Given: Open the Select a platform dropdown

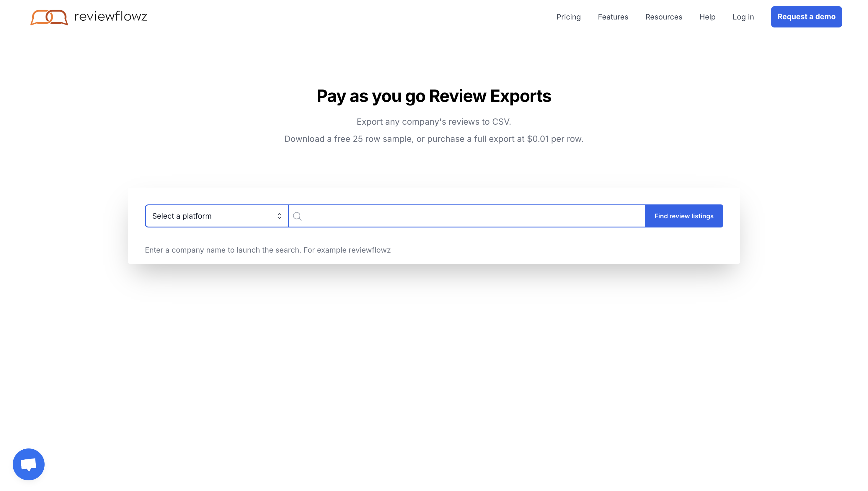Looking at the screenshot, I should pos(217,216).
